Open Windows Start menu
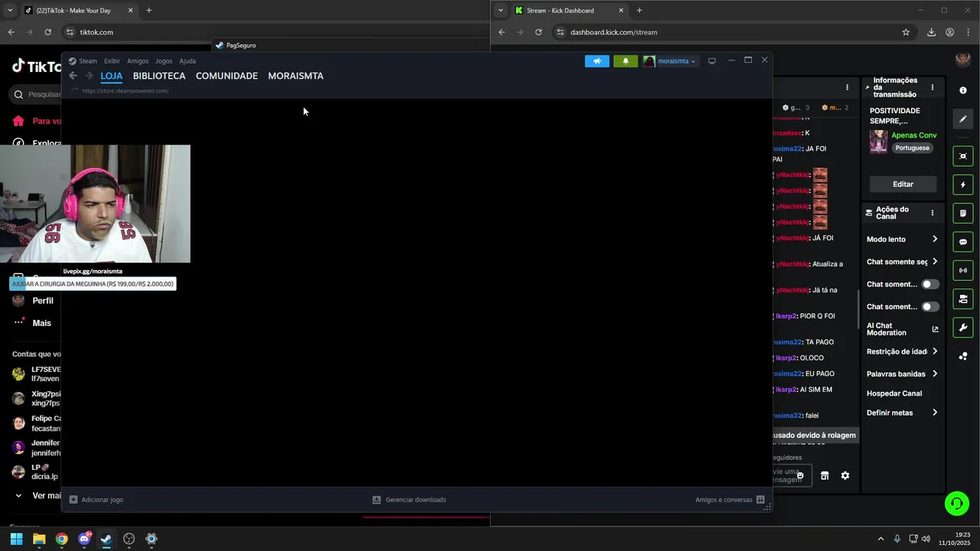The image size is (980, 551). tap(16, 539)
